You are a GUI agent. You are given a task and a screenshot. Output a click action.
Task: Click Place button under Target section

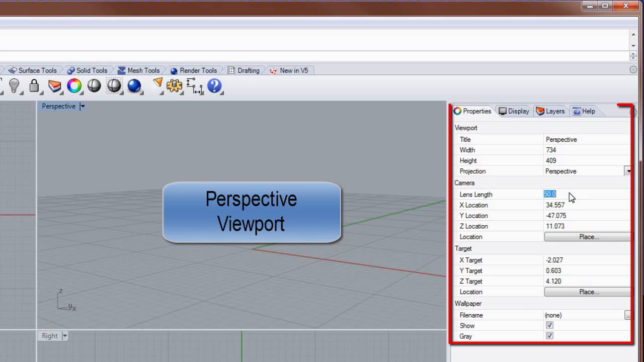[587, 292]
